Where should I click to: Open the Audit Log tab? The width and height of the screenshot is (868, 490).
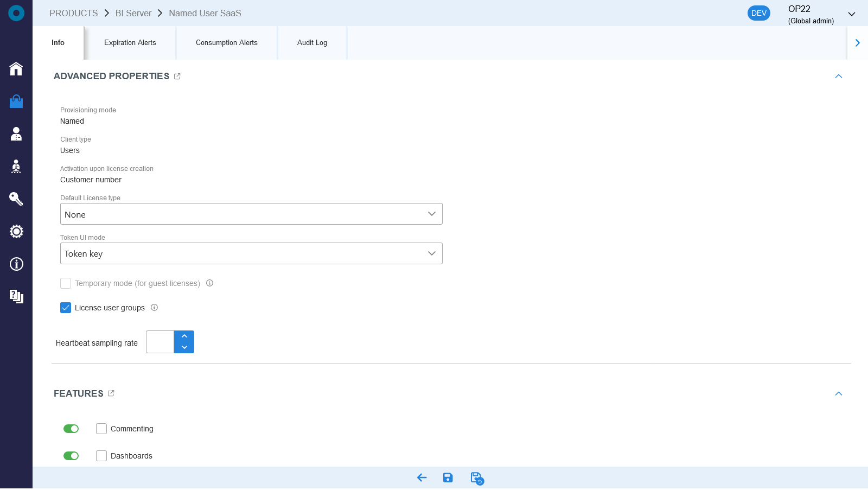pos(311,42)
